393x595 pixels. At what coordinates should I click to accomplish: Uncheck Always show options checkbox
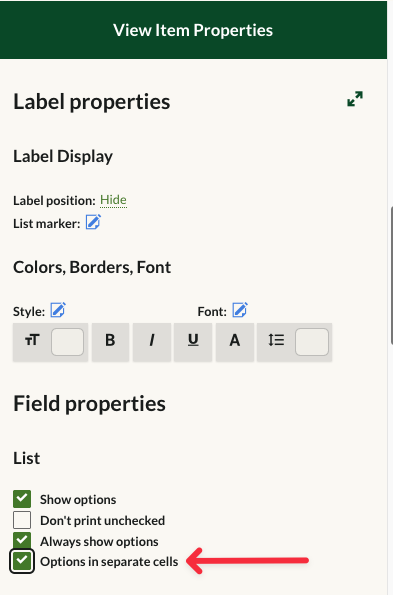[22, 540]
